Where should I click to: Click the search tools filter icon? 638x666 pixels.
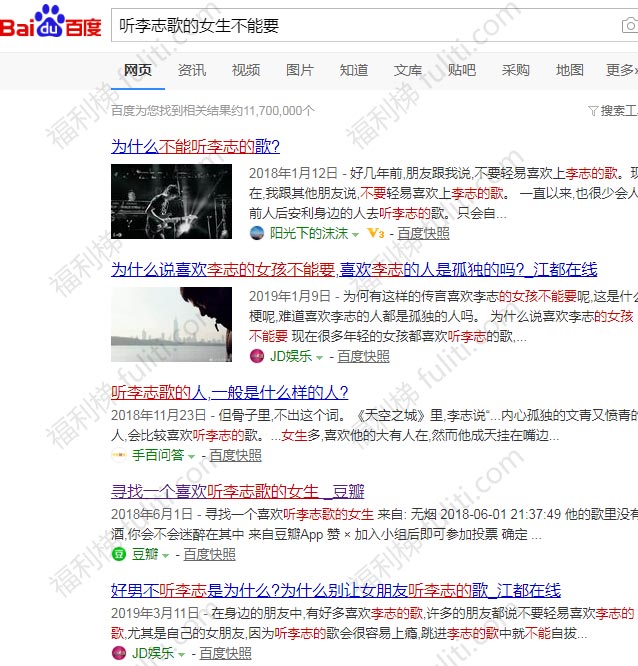pyautogui.click(x=593, y=110)
